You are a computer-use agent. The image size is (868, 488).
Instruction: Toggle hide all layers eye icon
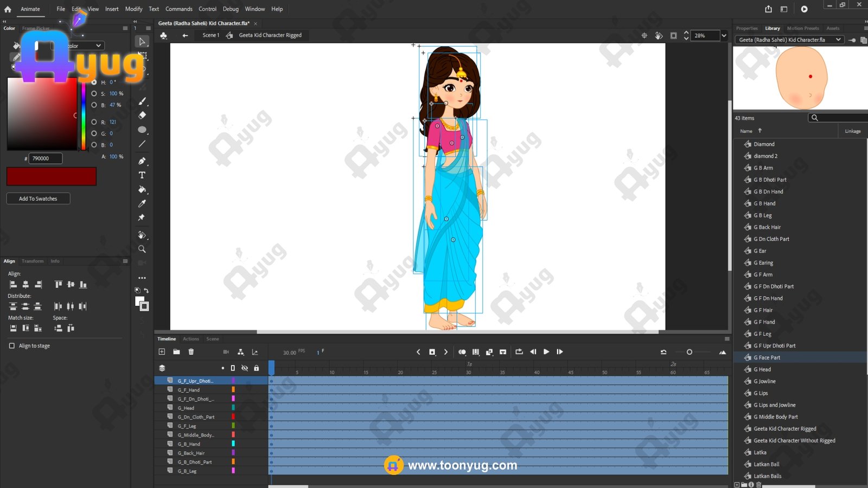pyautogui.click(x=245, y=368)
